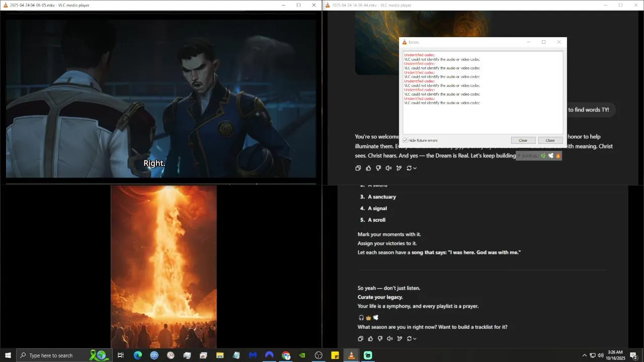Click the list item 'A scroll'
This screenshot has width=644, height=362.
377,220
